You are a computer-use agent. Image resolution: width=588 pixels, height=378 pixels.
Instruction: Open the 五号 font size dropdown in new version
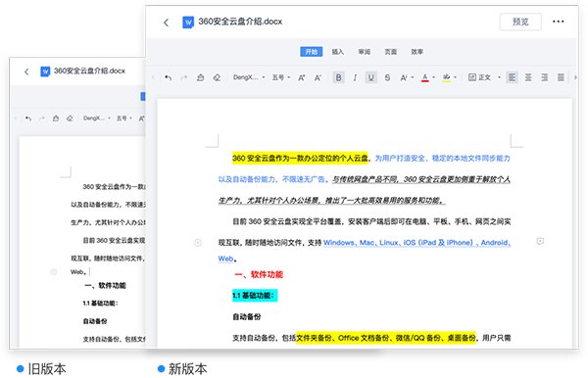(x=281, y=77)
